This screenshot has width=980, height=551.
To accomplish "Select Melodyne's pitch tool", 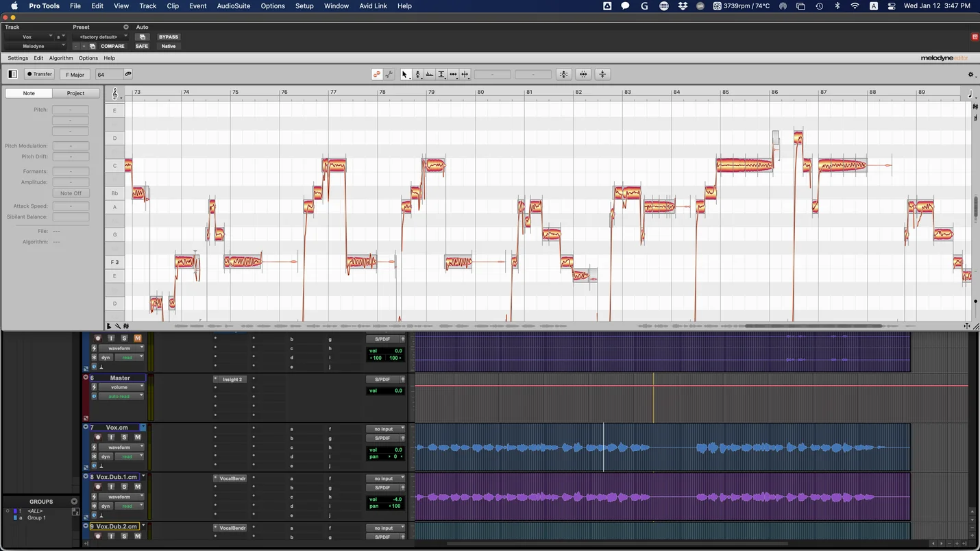I will click(417, 74).
